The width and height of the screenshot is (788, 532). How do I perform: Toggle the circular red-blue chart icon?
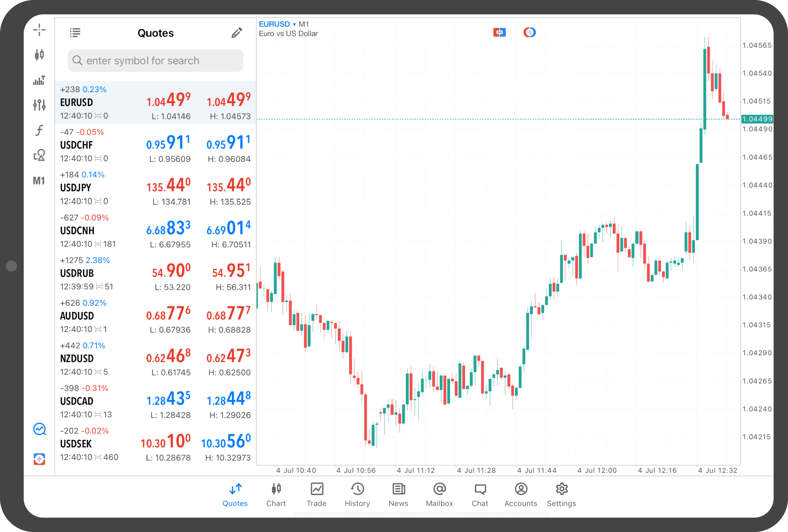pos(529,33)
